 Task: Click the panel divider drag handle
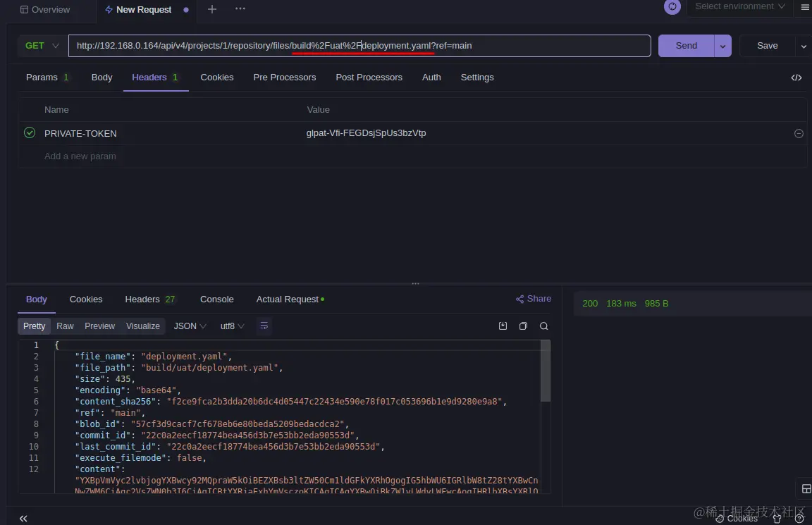[x=415, y=284]
